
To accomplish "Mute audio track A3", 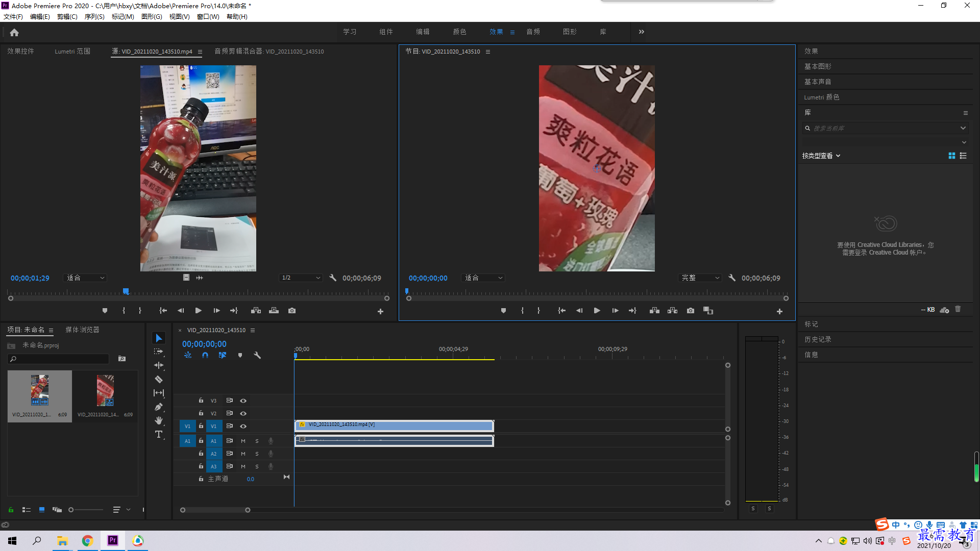I will tap(243, 466).
